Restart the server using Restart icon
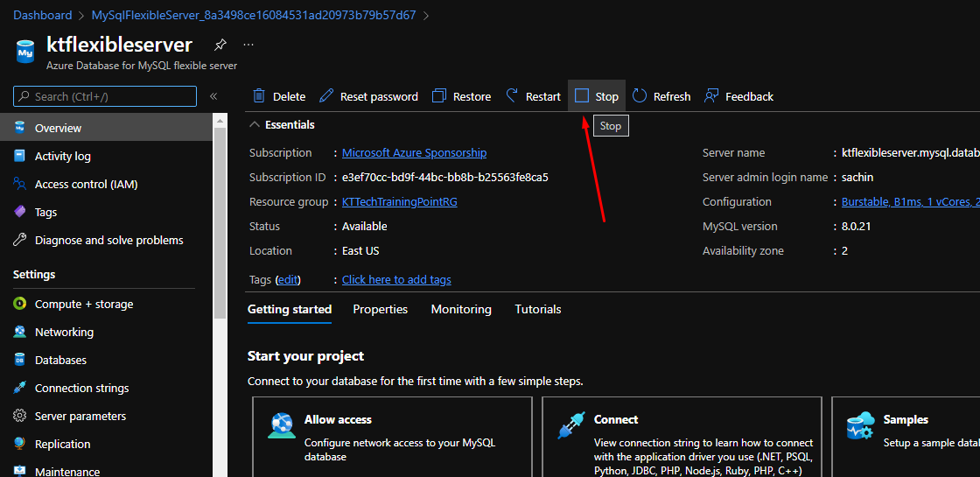The width and height of the screenshot is (980, 477). pos(513,96)
